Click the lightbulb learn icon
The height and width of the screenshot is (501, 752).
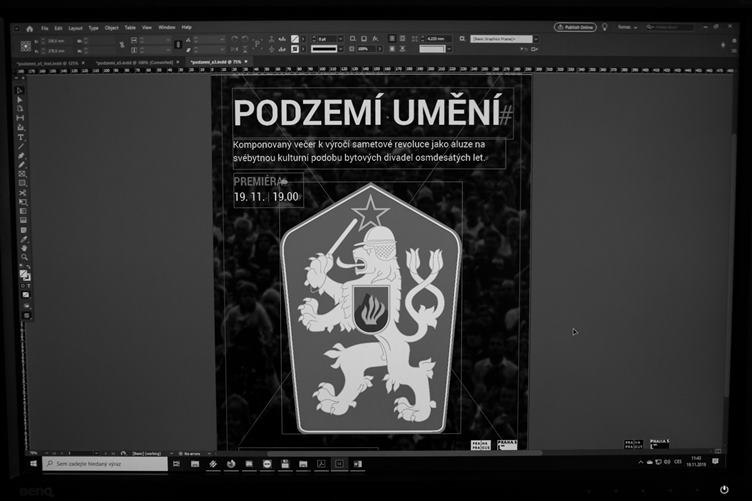click(x=605, y=27)
